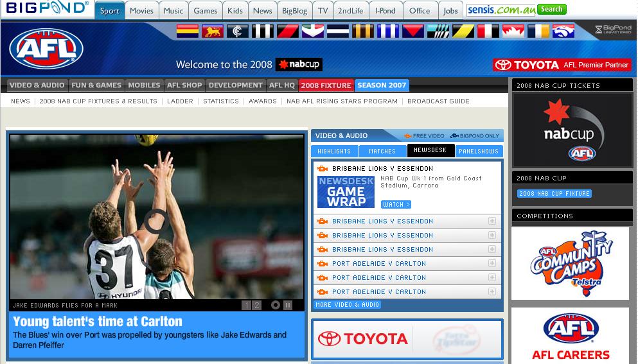Expand second Port Adelaide v Carlton row
The image size is (638, 364).
click(492, 277)
